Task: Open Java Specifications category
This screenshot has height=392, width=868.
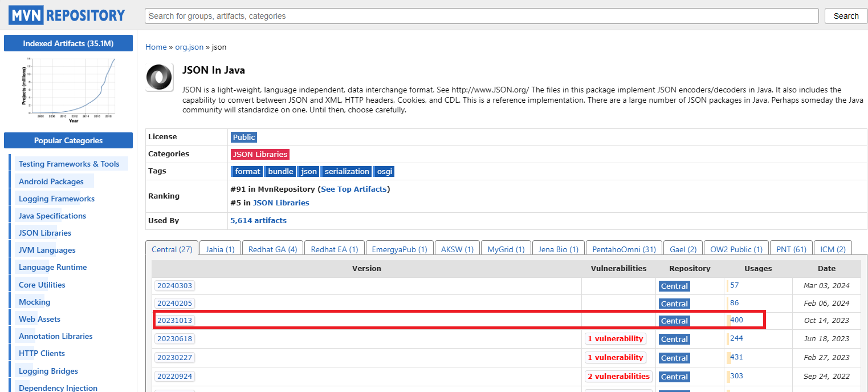Action: pos(52,216)
